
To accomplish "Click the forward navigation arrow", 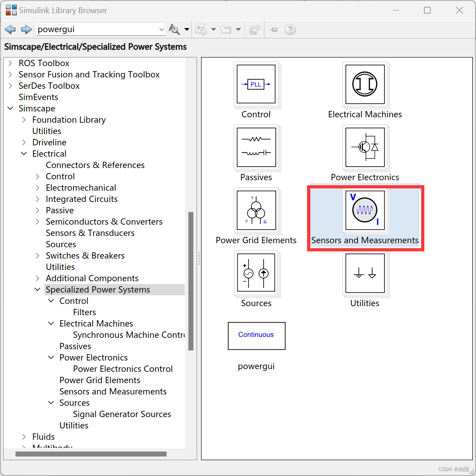I will (26, 29).
